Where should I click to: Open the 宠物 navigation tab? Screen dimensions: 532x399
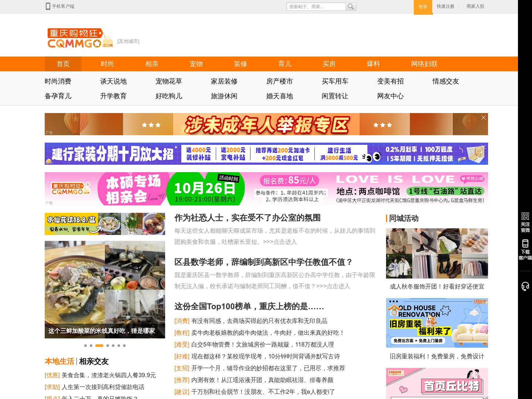coord(196,64)
